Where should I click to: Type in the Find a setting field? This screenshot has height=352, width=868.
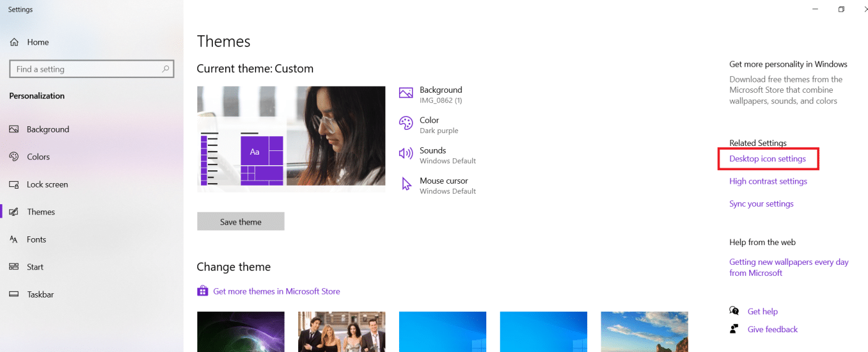pyautogui.click(x=87, y=69)
